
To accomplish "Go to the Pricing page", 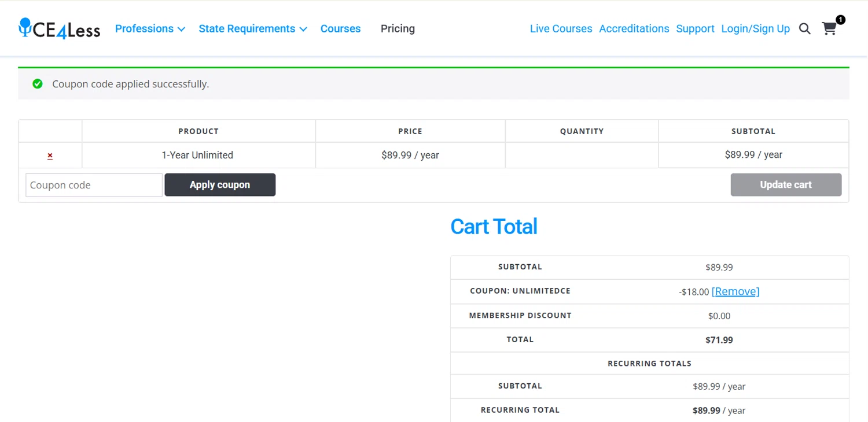I will (398, 29).
